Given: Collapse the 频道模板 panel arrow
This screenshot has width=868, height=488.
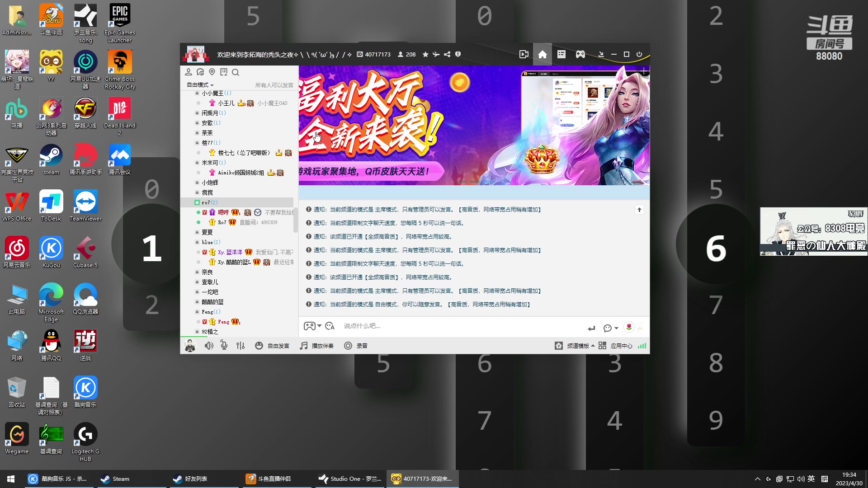Looking at the screenshot, I should 594,345.
